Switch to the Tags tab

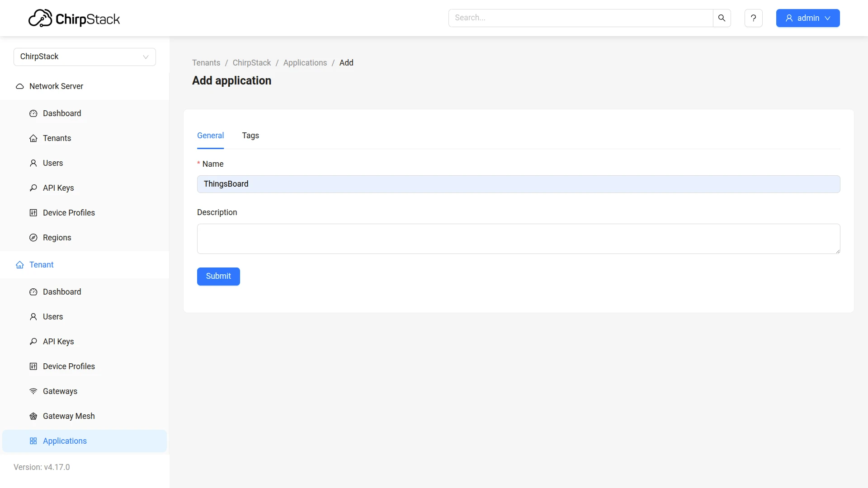(250, 136)
